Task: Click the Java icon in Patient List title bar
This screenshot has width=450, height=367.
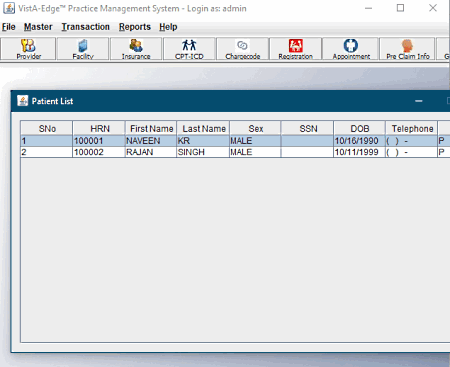Action: point(23,101)
